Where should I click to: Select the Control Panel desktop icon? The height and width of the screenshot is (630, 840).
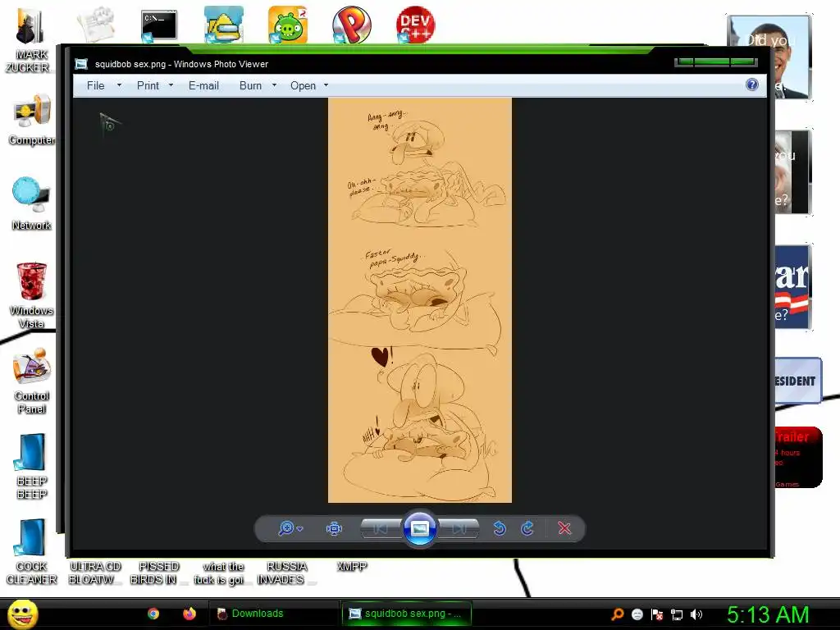pyautogui.click(x=32, y=381)
